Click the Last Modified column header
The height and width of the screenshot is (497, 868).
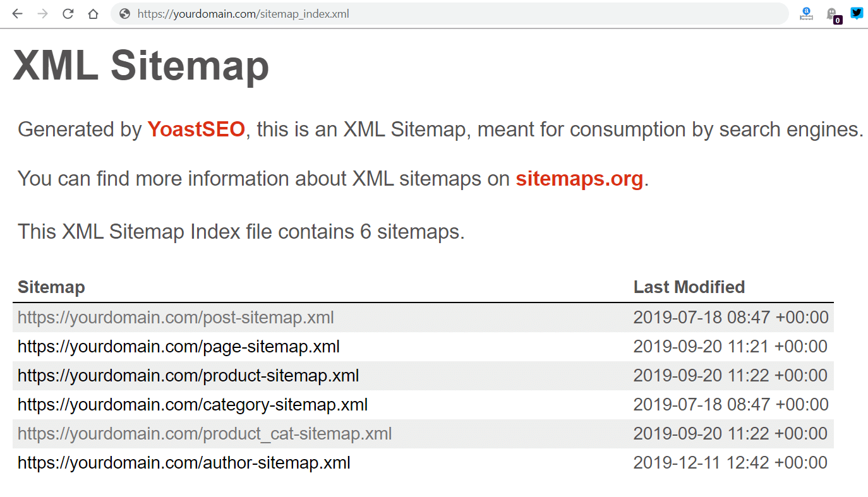(x=689, y=287)
